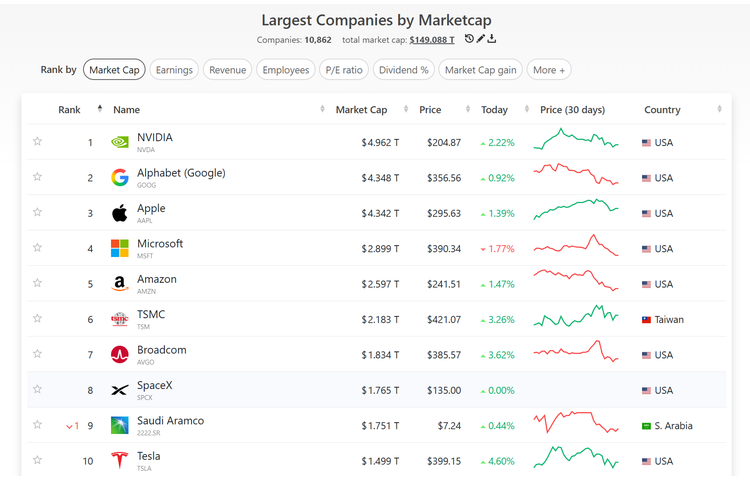The height and width of the screenshot is (500, 750).
Task: Toggle the Tesla favorite star
Action: [37, 460]
